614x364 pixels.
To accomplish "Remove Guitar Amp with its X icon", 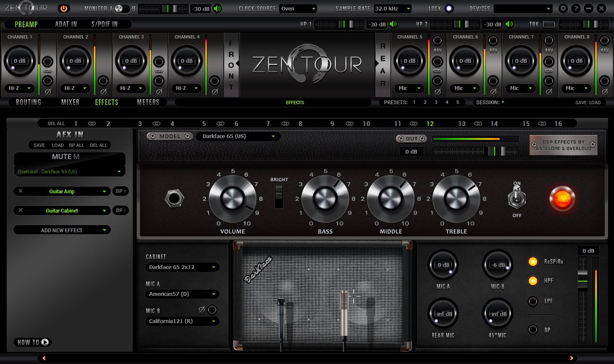I will [21, 191].
